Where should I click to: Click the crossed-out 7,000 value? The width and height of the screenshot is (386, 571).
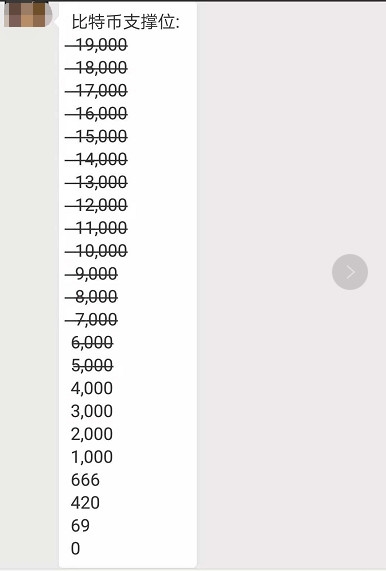91,320
